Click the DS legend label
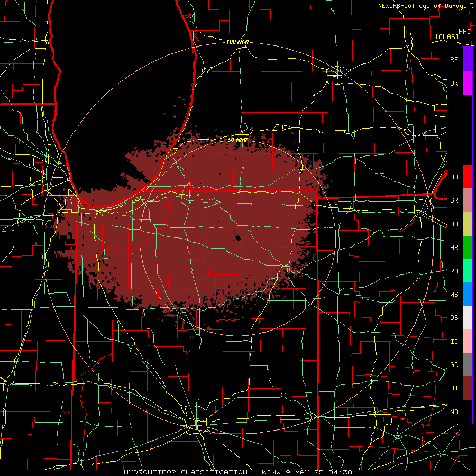The width and height of the screenshot is (476, 476). pyautogui.click(x=454, y=318)
